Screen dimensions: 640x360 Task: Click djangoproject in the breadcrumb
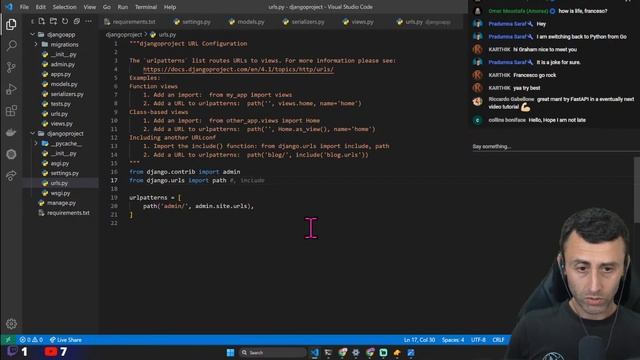(124, 35)
